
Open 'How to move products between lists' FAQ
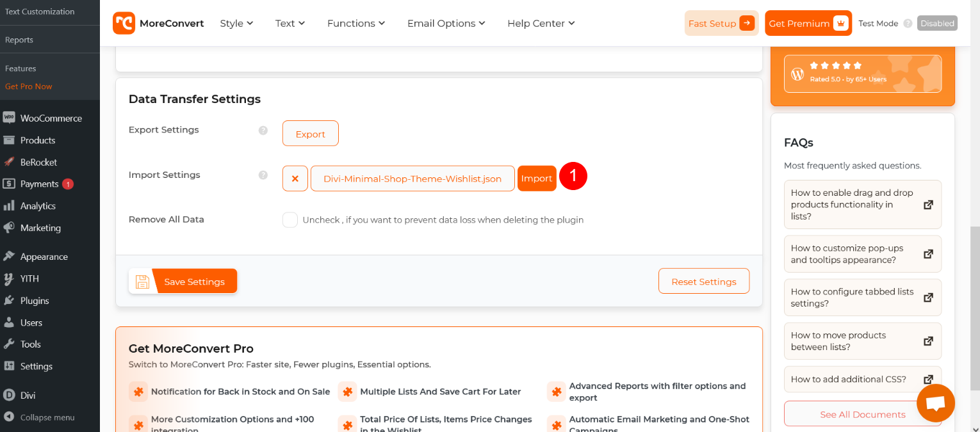click(x=863, y=341)
